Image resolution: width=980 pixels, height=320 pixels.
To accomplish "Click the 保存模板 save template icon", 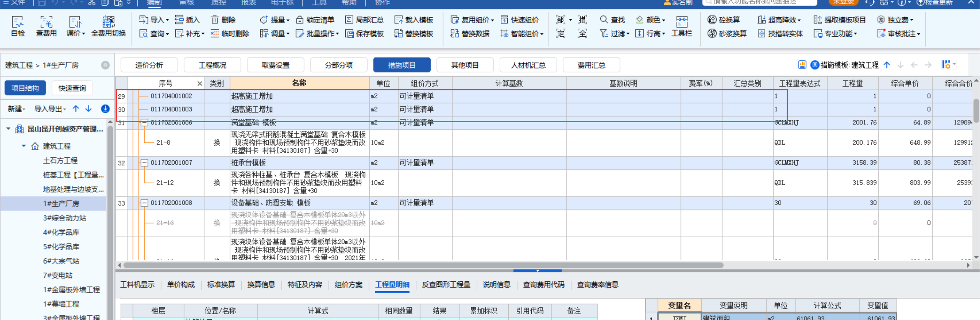I will 349,34.
